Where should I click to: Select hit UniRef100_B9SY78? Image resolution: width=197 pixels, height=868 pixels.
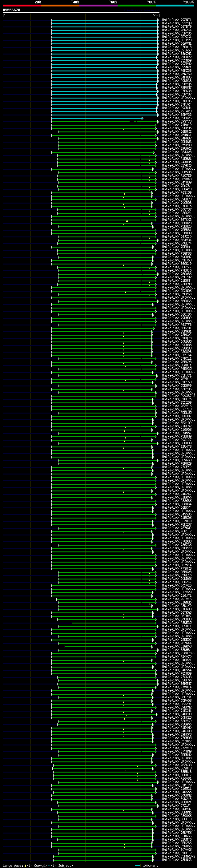pos(177,121)
